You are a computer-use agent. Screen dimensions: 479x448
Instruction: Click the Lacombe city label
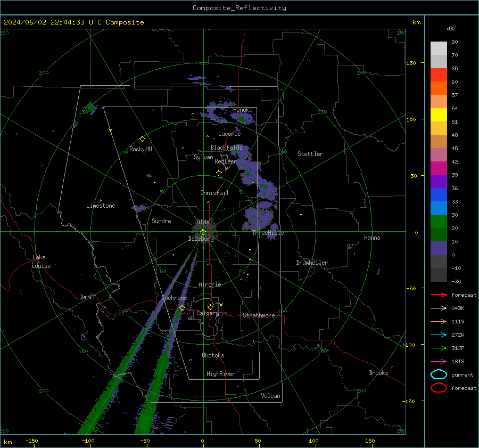(229, 134)
